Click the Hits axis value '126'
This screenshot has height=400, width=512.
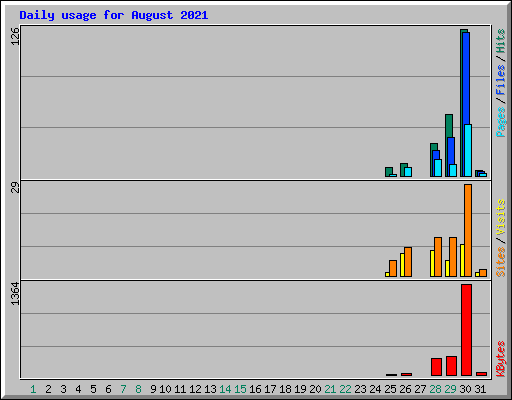coord(15,36)
